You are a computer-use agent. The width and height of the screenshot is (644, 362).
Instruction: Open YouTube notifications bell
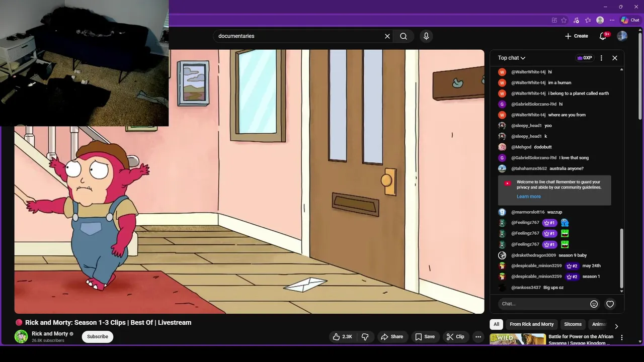coord(603,36)
